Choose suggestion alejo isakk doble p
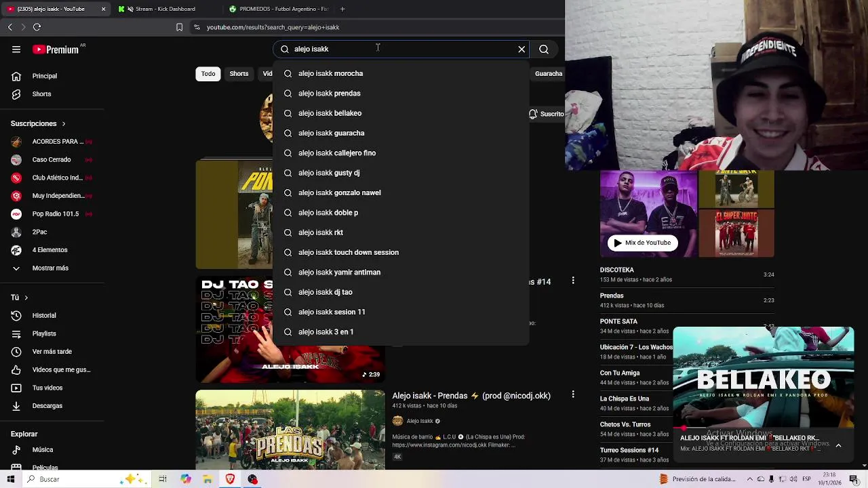This screenshot has height=488, width=868. pyautogui.click(x=401, y=213)
